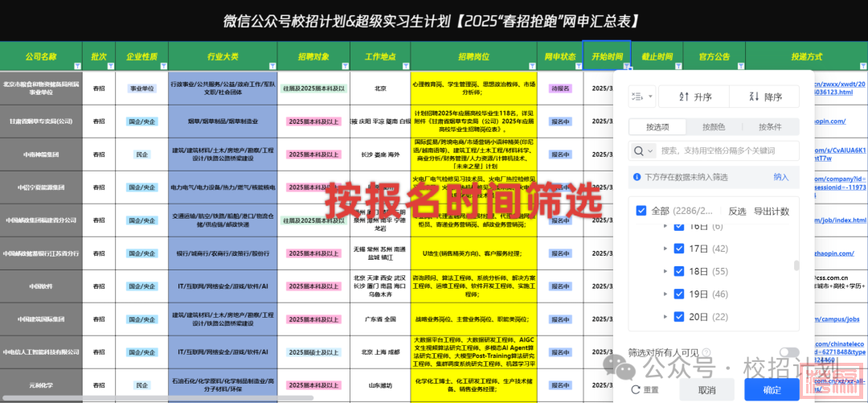Screen dimensions: 868x403
Task: Click the filter list vertical scrollbar
Action: point(796,265)
